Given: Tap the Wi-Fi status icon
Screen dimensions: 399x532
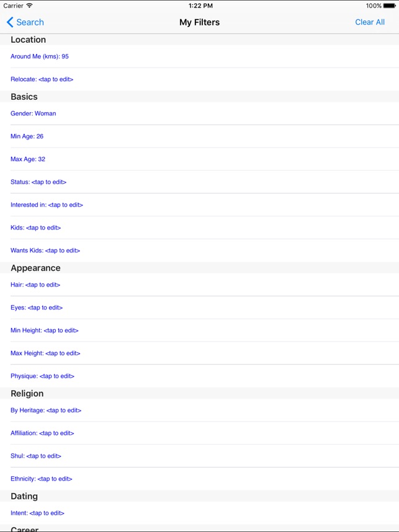Looking at the screenshot, I should click(30, 6).
